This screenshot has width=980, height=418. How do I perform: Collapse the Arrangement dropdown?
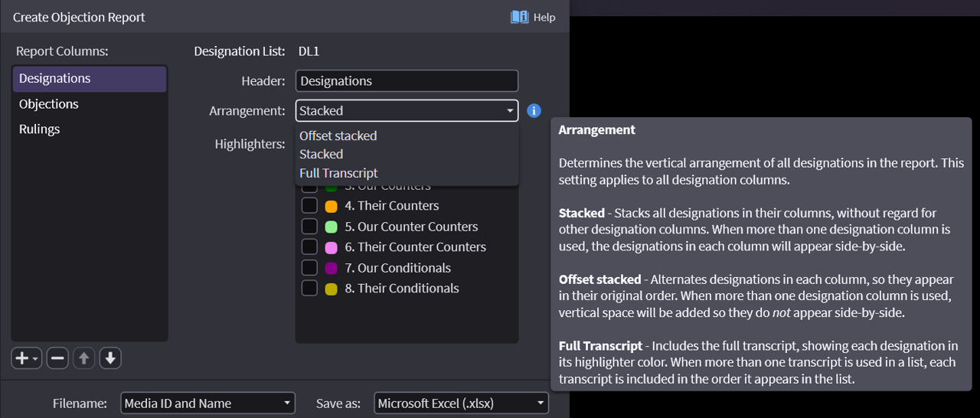[x=510, y=111]
